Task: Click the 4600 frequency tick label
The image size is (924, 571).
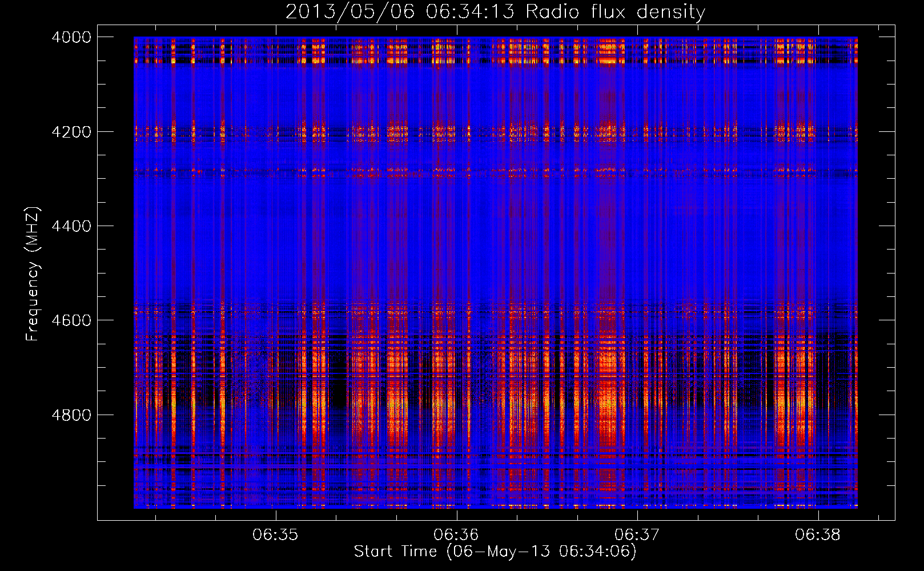Action: 71,320
